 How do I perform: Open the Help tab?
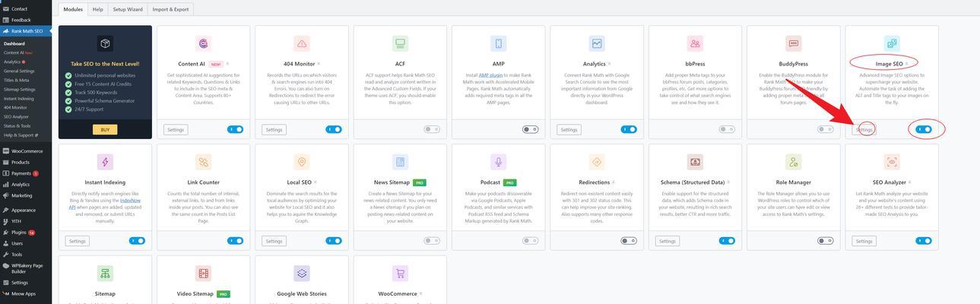point(97,9)
